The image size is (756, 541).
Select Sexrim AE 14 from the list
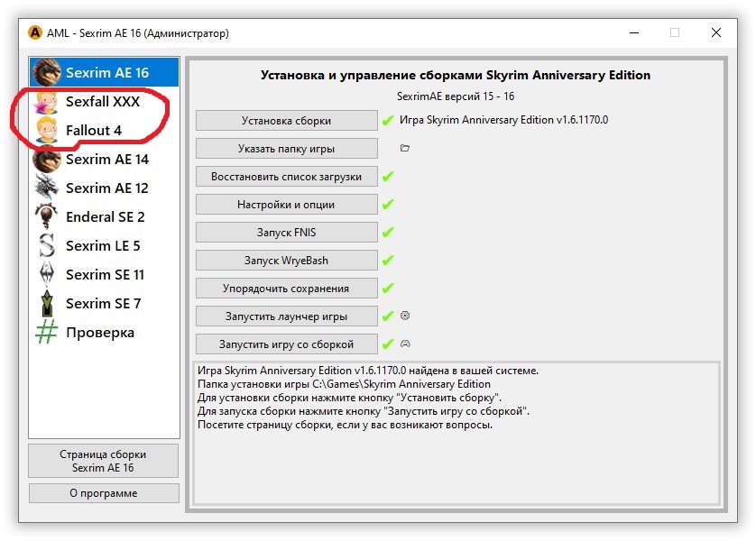(x=106, y=160)
